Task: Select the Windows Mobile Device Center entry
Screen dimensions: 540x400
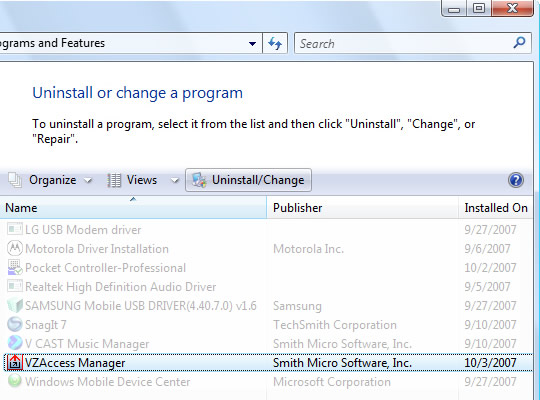Action: point(107,382)
